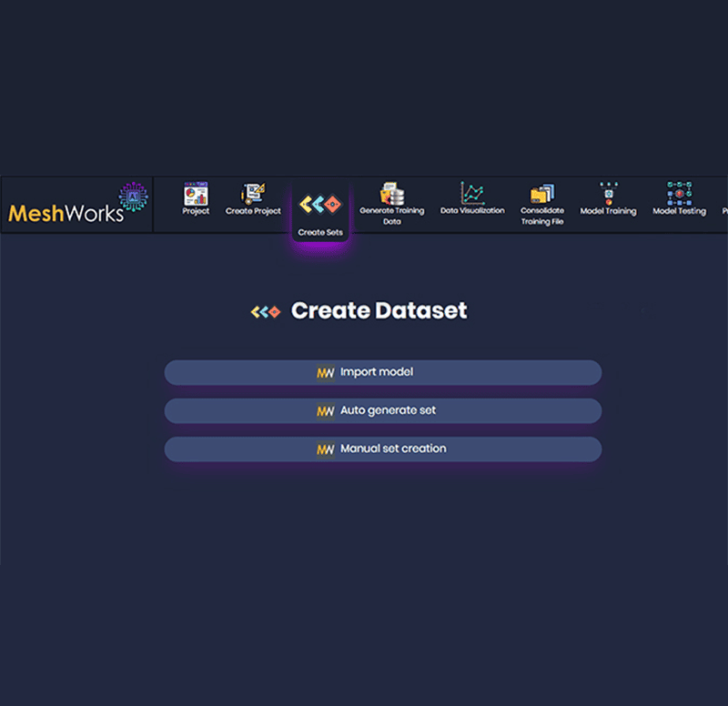Click the Import model button
Image resolution: width=728 pixels, height=706 pixels.
click(x=382, y=372)
